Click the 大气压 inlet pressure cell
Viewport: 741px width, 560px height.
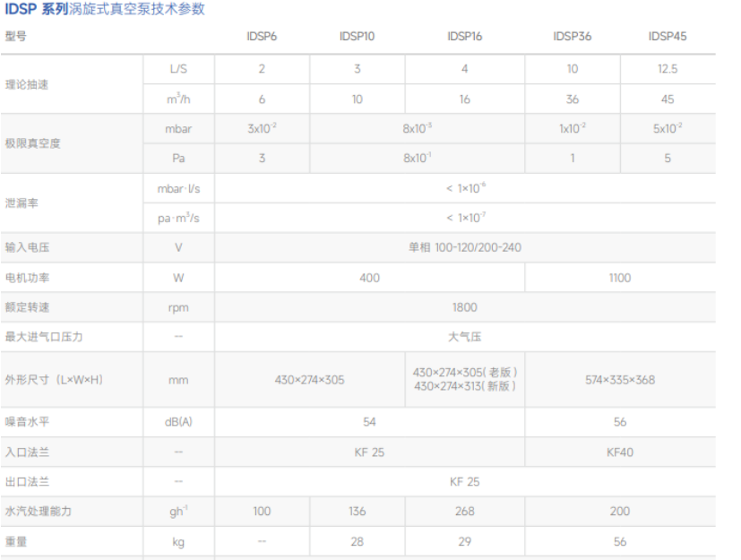464,337
